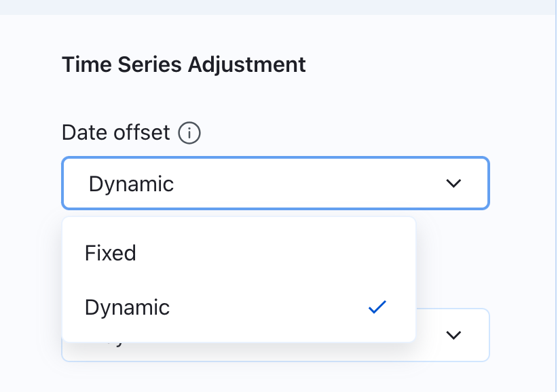
Task: Click the chevron of the lower partially hidden dropdown
Action: (453, 335)
